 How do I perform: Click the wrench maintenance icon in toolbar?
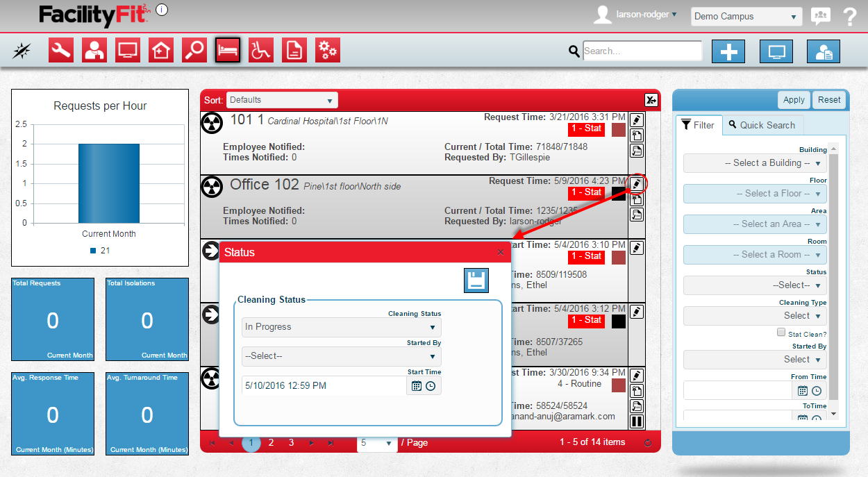click(61, 50)
